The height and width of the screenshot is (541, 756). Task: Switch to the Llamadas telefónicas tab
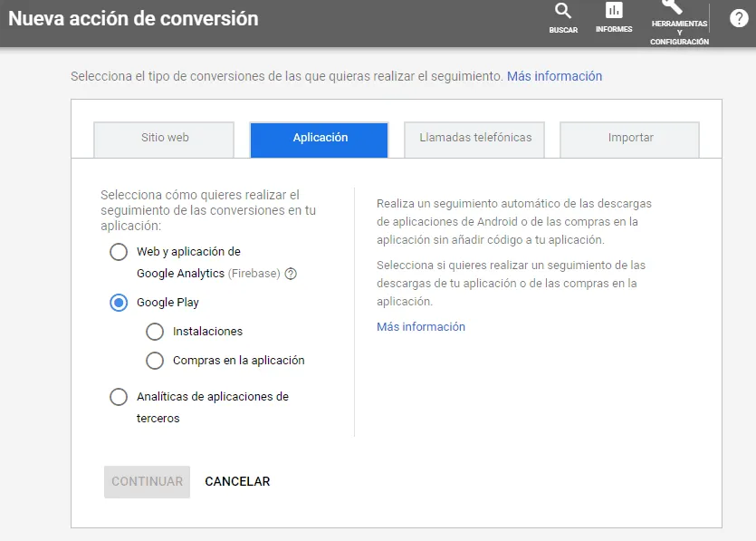(x=474, y=140)
